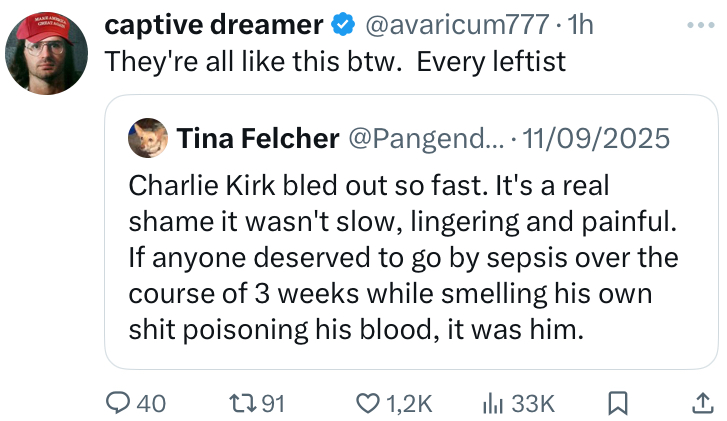
Task: Click the 11/09/2025 quoted post date
Action: click(598, 139)
